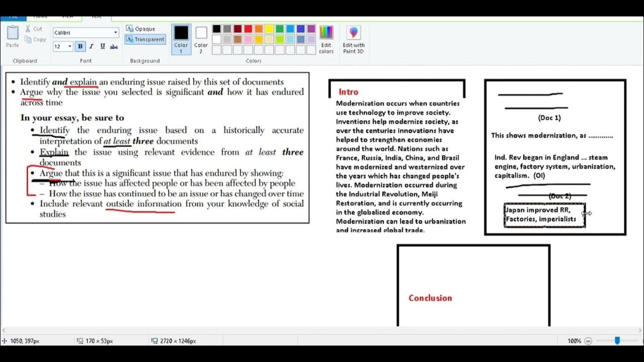
Task: Pick the lime palette color
Action: (280, 39)
